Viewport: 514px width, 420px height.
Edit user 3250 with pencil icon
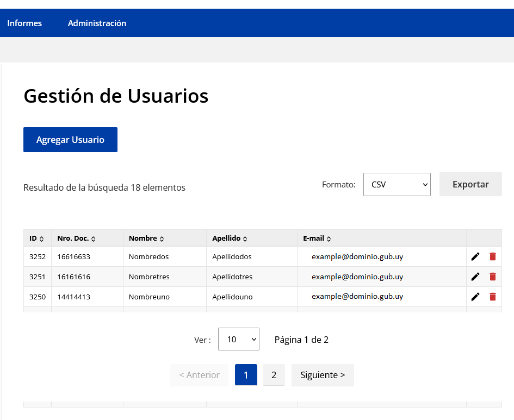(475, 297)
